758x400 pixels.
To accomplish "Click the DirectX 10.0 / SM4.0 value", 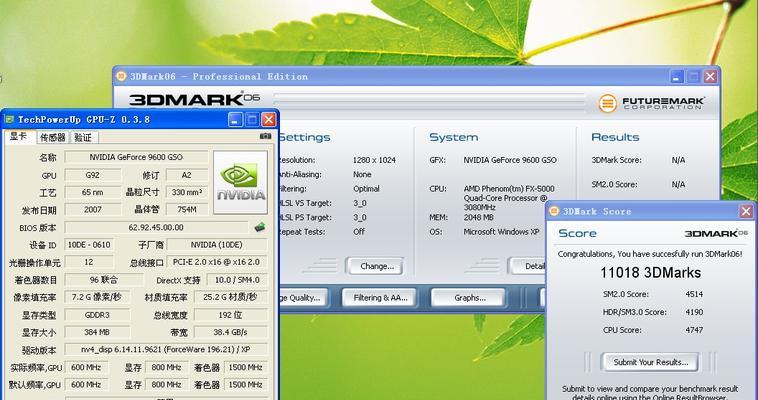I will [x=237, y=280].
